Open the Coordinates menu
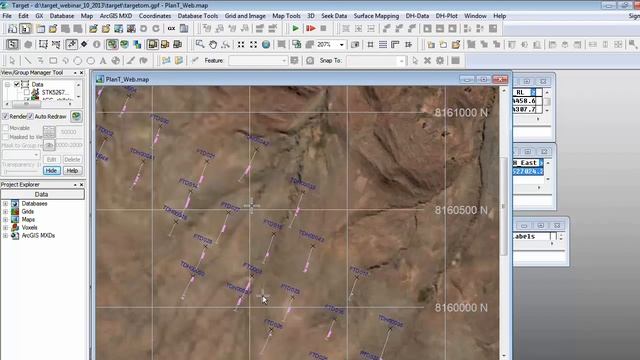The height and width of the screenshot is (360, 640). pos(155,16)
